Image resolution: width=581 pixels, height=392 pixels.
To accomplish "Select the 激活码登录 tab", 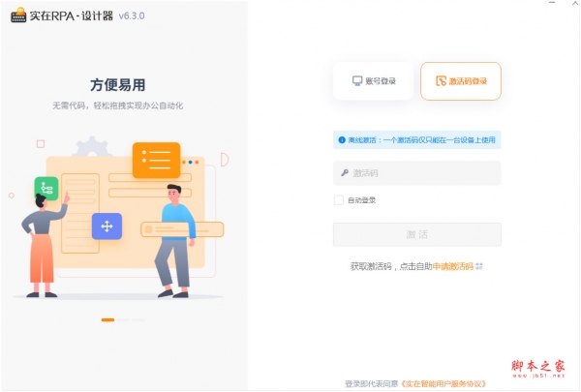I will [461, 81].
